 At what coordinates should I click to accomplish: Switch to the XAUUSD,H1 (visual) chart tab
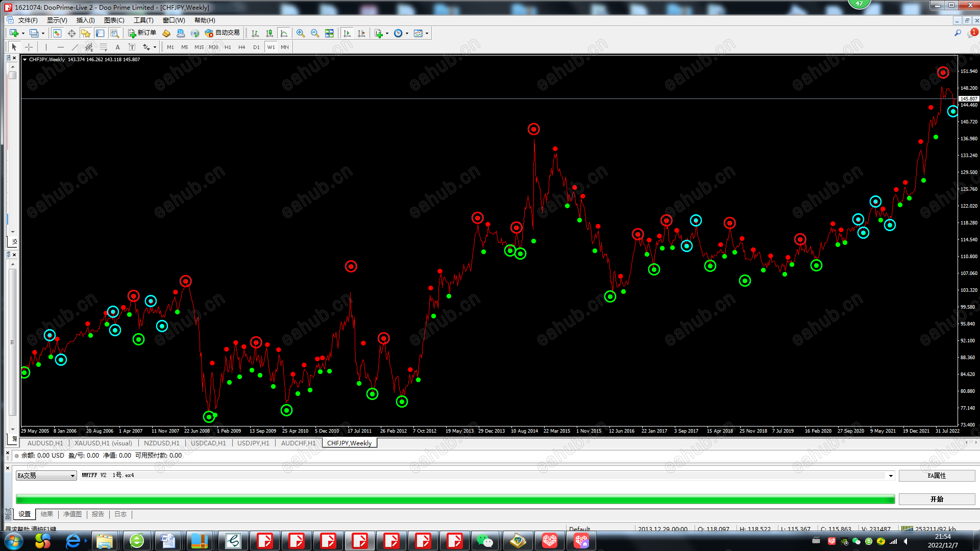(103, 443)
